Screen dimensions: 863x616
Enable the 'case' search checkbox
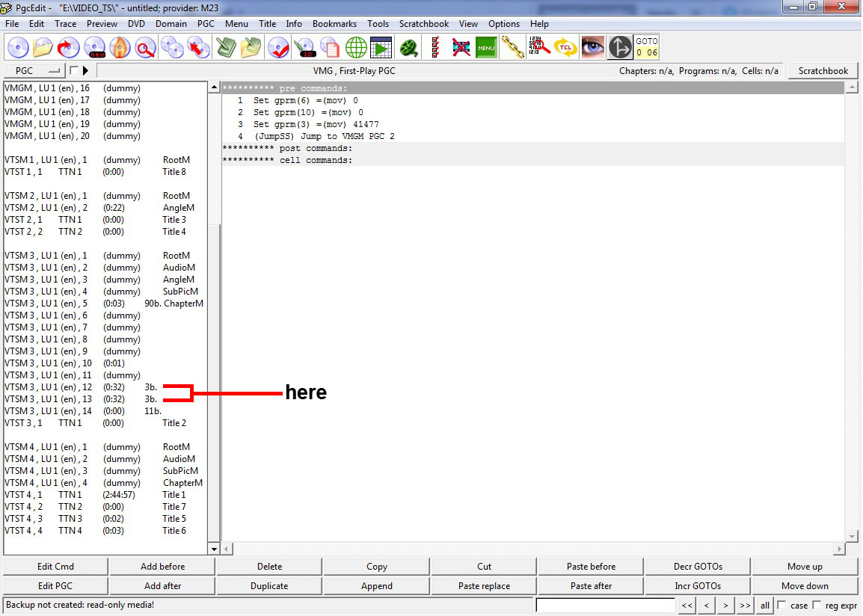(781, 605)
